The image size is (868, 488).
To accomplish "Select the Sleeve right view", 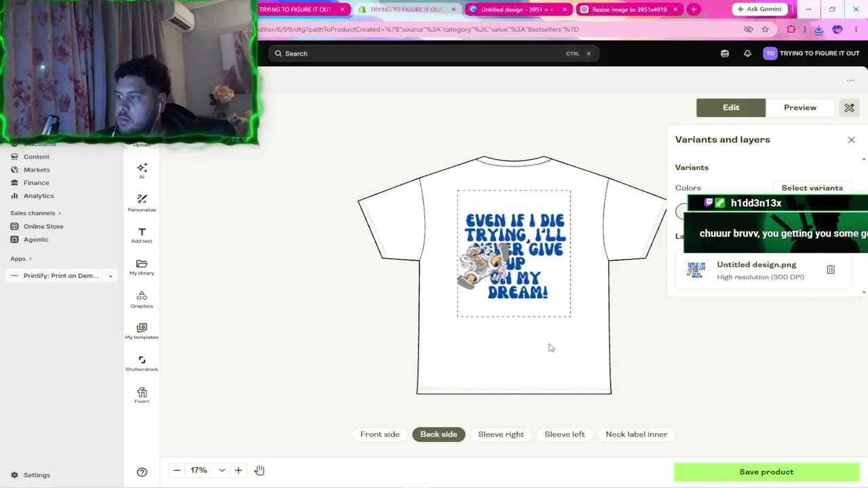I will 501,434.
